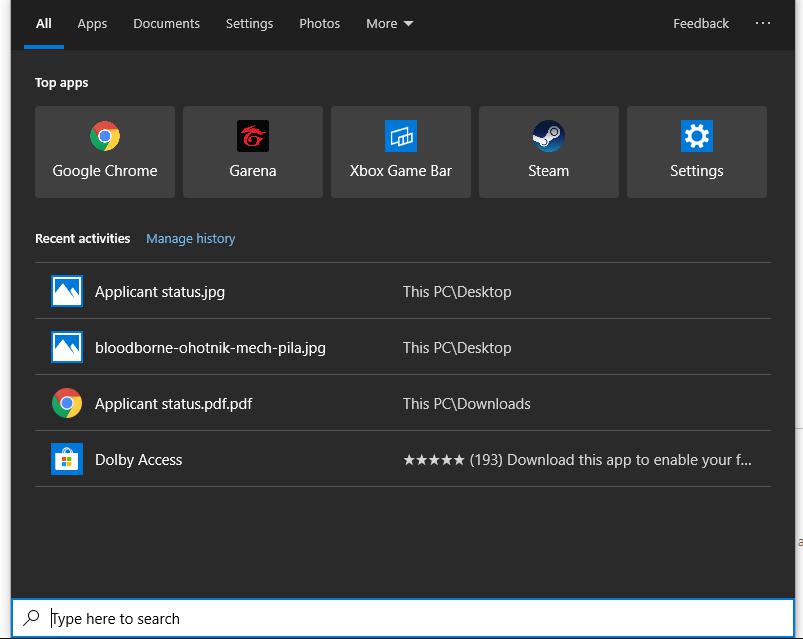Send Feedback using the Feedback link
803x639 pixels.
click(700, 23)
